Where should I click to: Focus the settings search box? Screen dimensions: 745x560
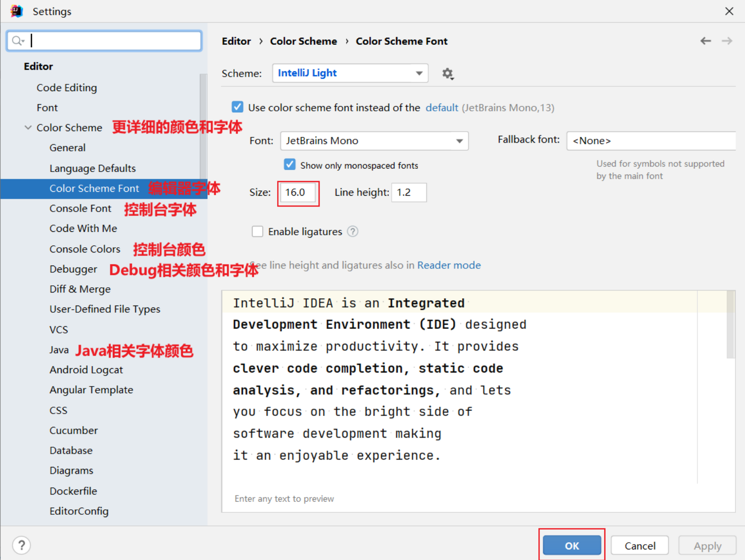point(104,41)
